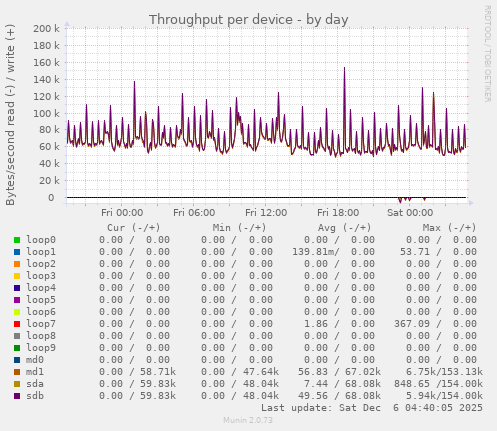Screen dimensions: 497x431
Task: Click the md1 brown legend swatch
Action: point(17,372)
